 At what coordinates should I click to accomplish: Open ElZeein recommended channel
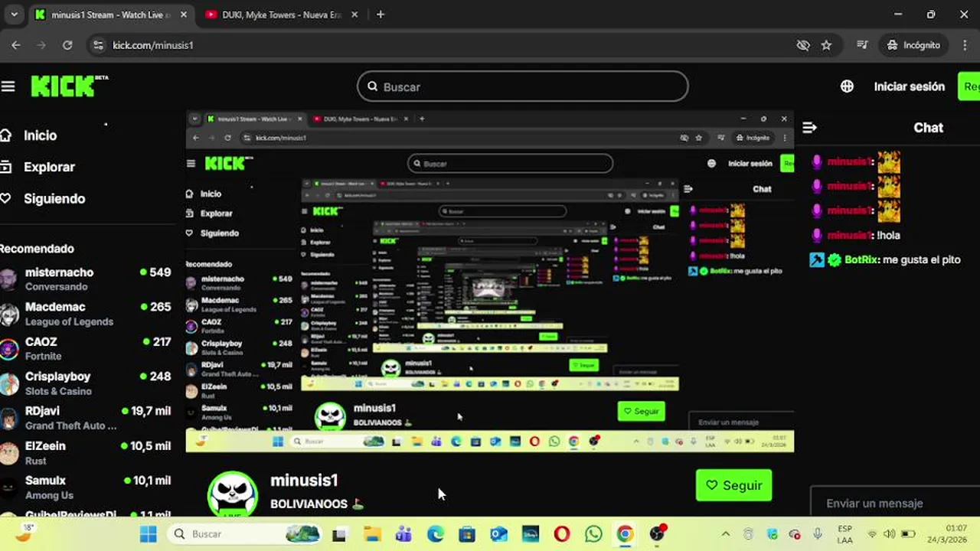pos(86,453)
